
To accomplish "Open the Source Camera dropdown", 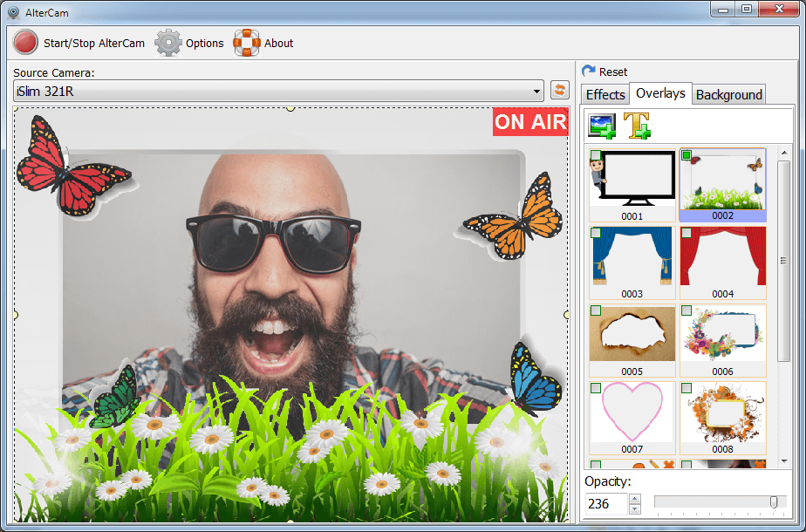I will tap(536, 90).
